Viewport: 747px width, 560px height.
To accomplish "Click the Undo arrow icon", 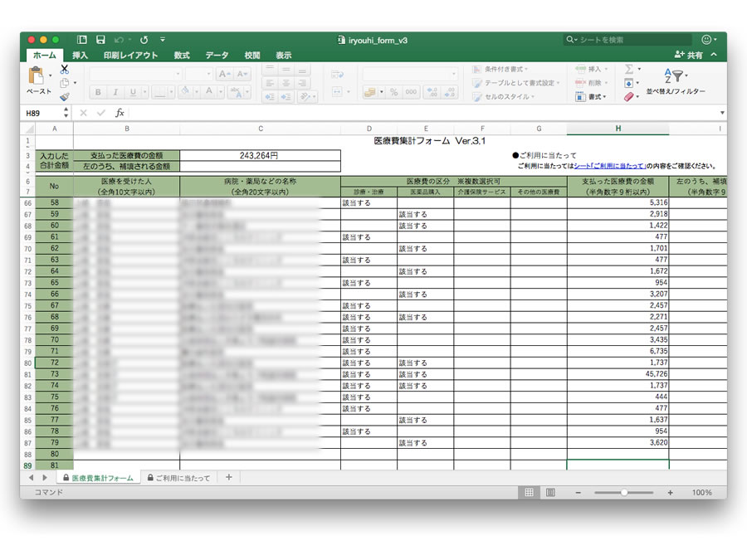I will point(119,40).
